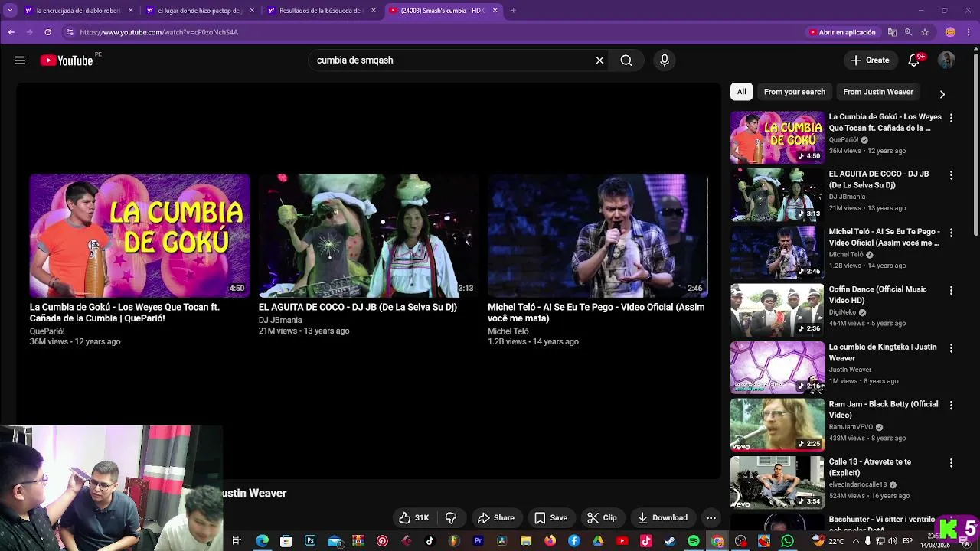
Task: Select the 'From your search' chip
Action: click(x=795, y=92)
